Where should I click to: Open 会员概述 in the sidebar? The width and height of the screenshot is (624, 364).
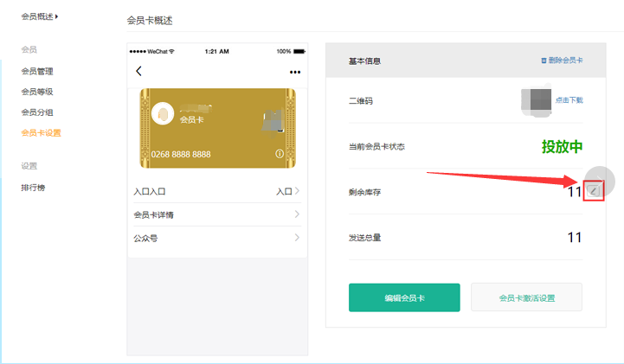pos(42,16)
